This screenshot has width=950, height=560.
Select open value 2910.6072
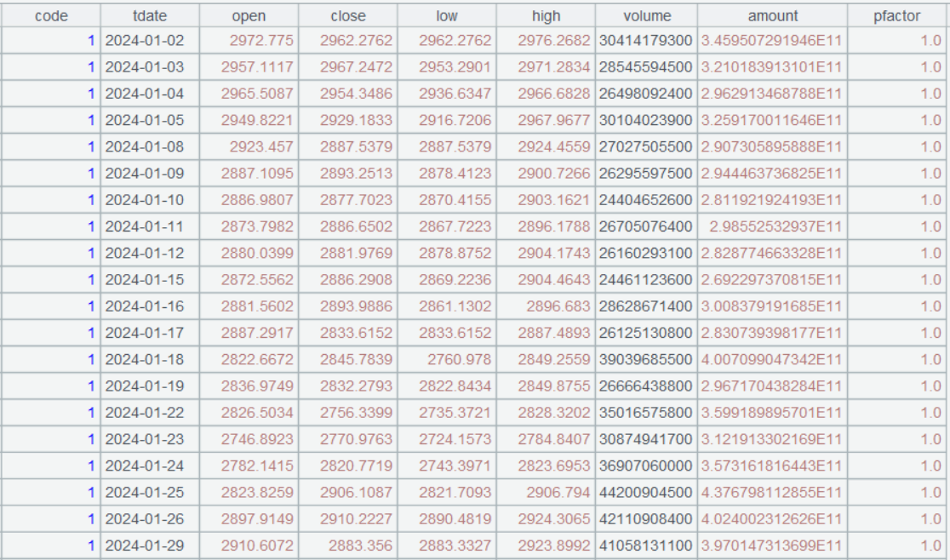[x=249, y=546]
